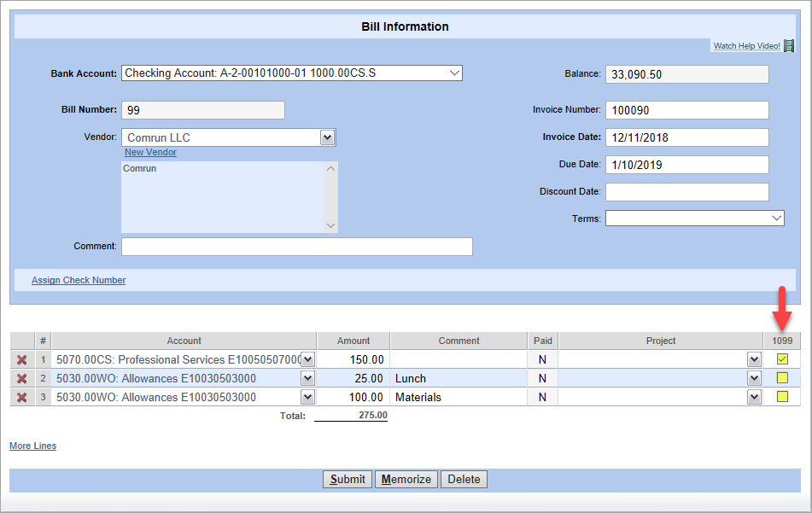Open account dropdown for Professional Services line
Image resolution: width=812 pixels, height=513 pixels.
click(x=307, y=359)
